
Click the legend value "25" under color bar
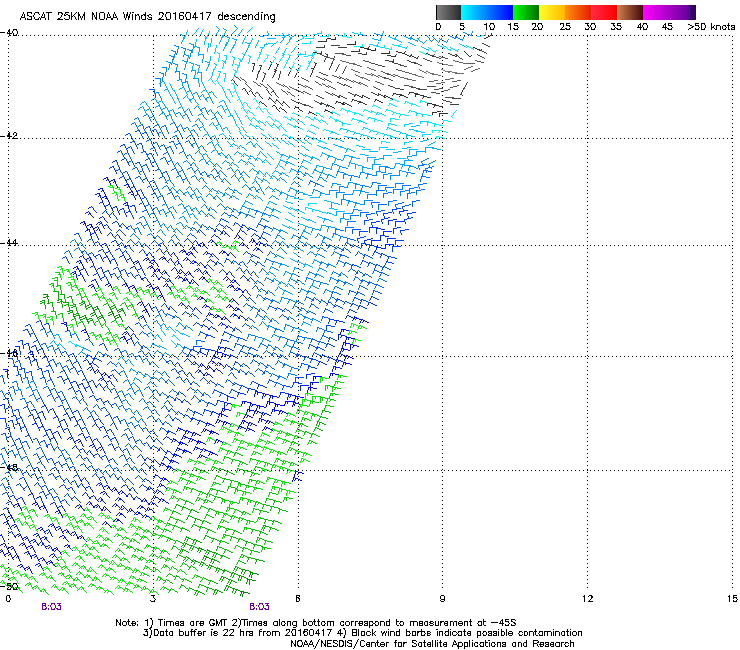(565, 27)
